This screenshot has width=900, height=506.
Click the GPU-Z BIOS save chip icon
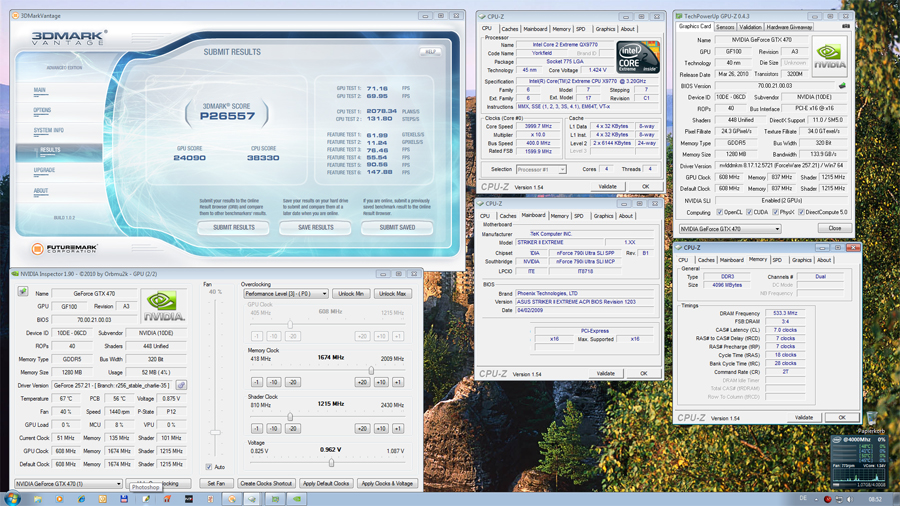pos(842,85)
